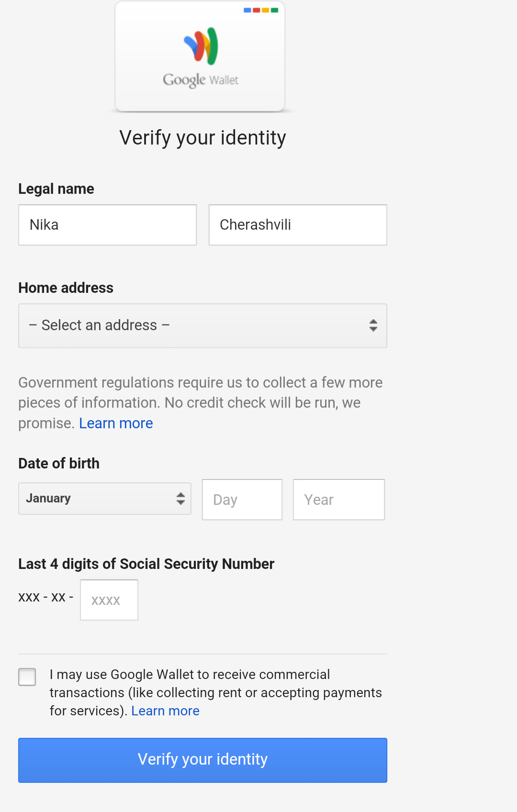Viewport: 517px width, 812px height.
Task: Open Learn more link about government regulations
Action: pos(116,423)
